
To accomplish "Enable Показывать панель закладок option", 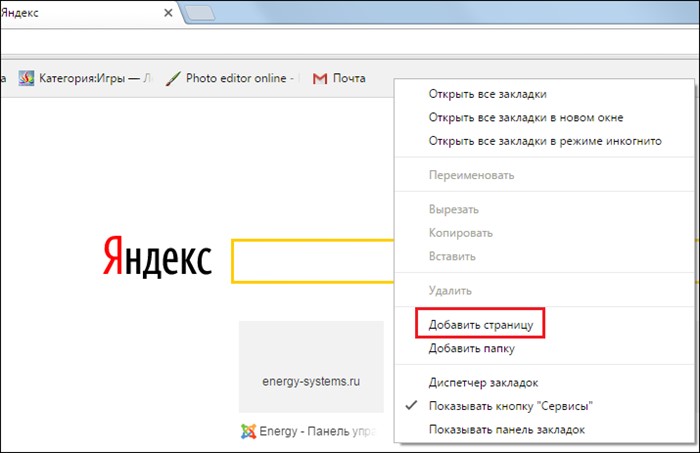I will (x=506, y=429).
